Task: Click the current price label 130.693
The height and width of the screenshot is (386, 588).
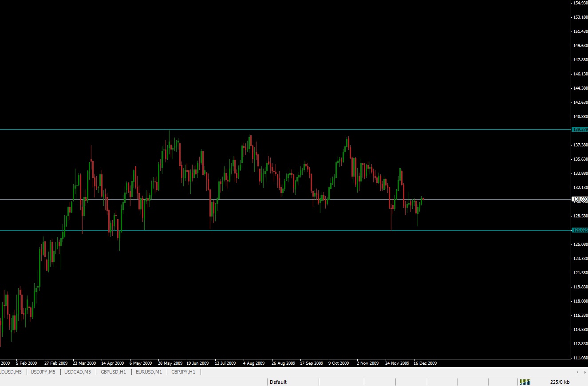Action: coord(580,199)
